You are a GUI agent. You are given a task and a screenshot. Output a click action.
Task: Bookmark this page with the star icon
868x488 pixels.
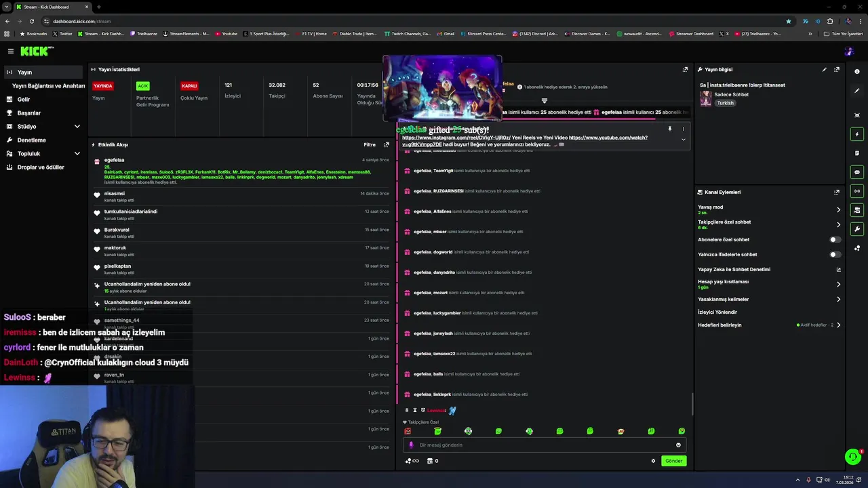(788, 21)
